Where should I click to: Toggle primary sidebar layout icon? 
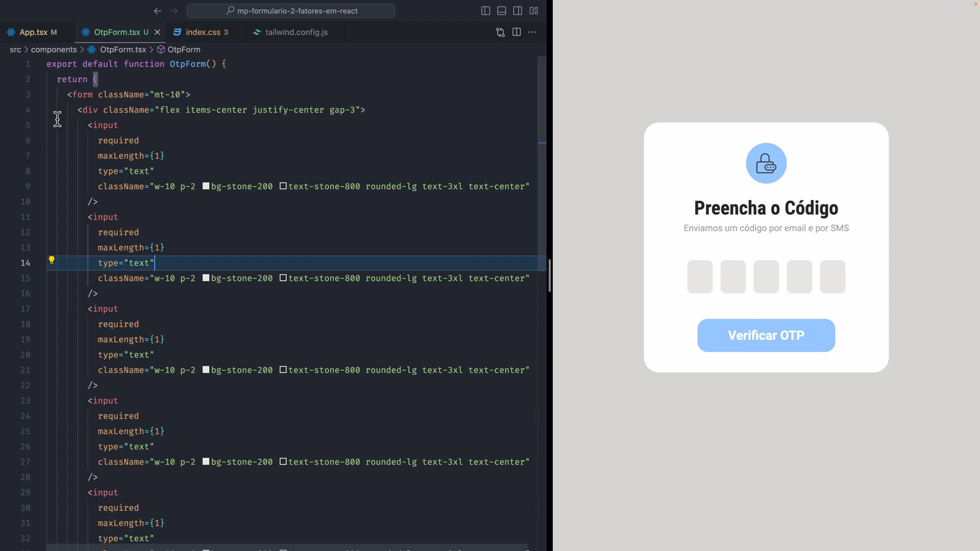click(485, 11)
